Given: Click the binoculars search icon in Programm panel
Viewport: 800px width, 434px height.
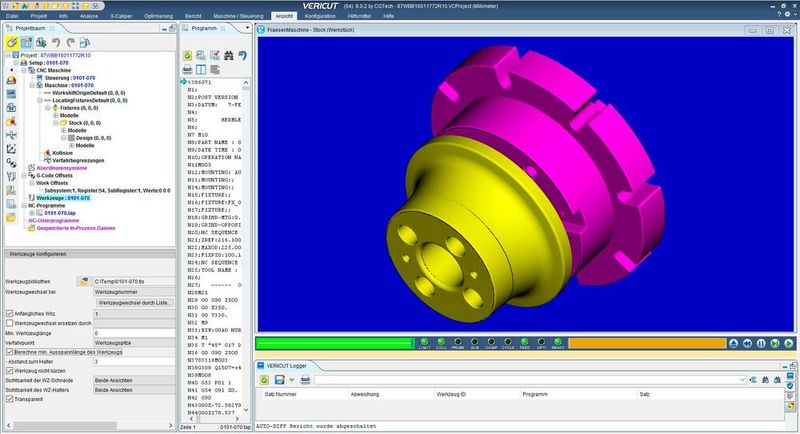Looking at the screenshot, I should click(228, 55).
